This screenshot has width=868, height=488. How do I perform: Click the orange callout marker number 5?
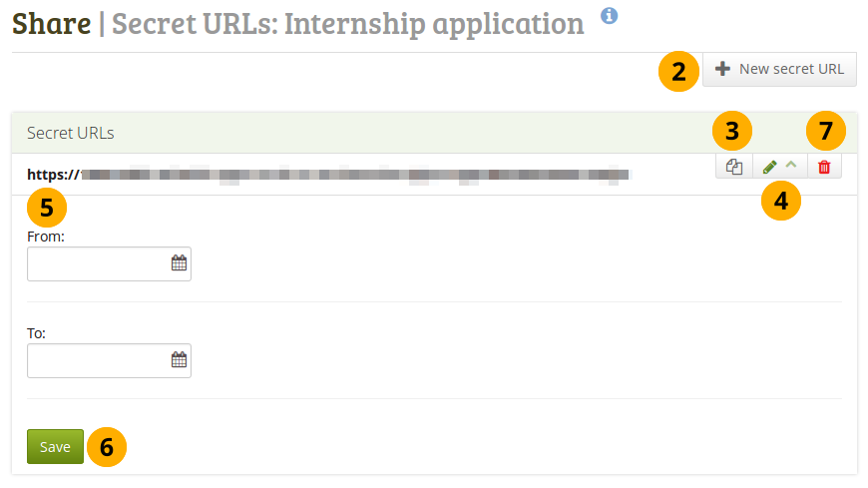click(47, 208)
